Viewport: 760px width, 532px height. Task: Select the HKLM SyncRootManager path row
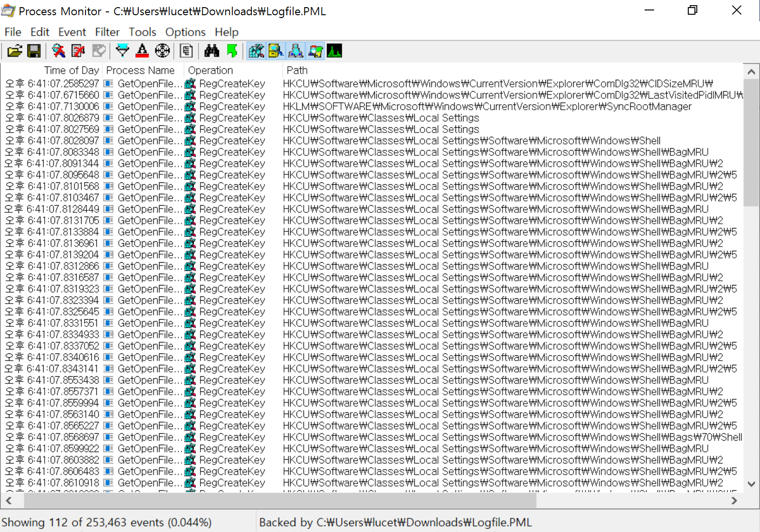[x=372, y=106]
